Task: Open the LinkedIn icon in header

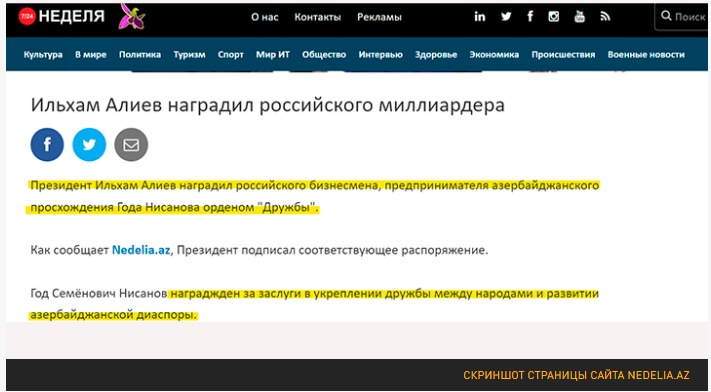Action: pyautogui.click(x=480, y=17)
